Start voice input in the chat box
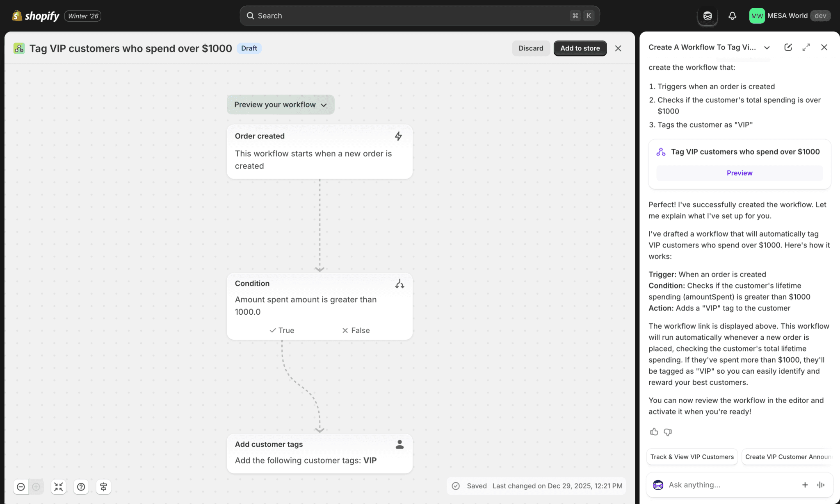The image size is (840, 504). (820, 485)
